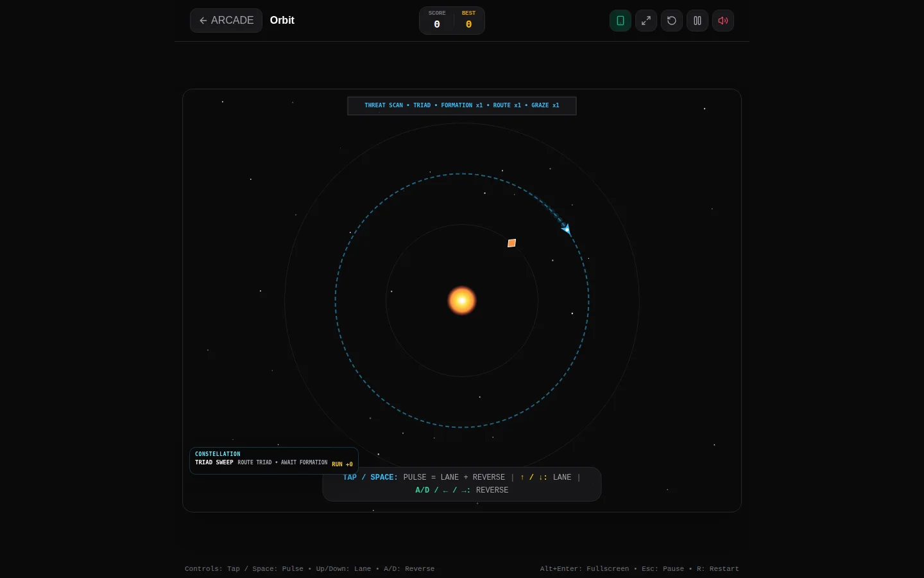Screen dimensions: 924x578
Task: Restart the game with the circular arrow icon
Action: coord(672,21)
